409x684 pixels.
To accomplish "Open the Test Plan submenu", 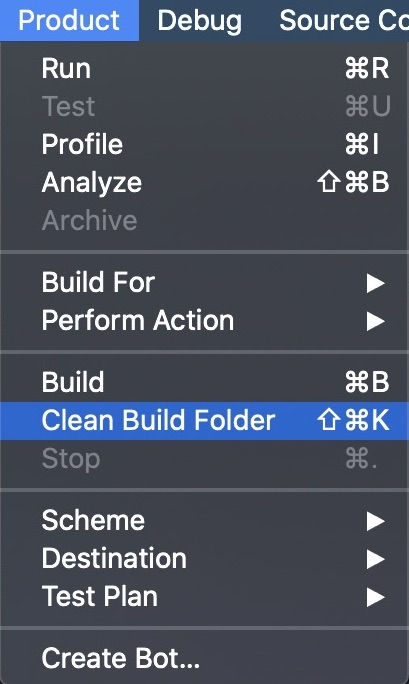I will point(204,597).
